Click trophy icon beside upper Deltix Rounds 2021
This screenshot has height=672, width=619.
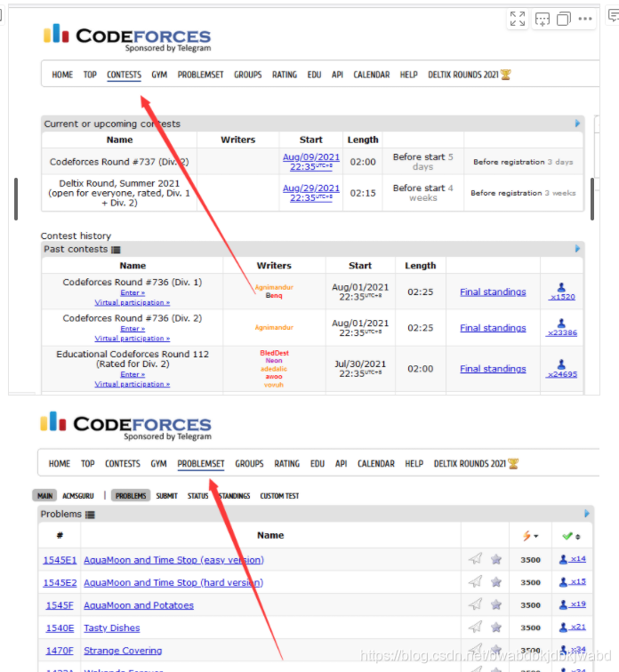[506, 75]
